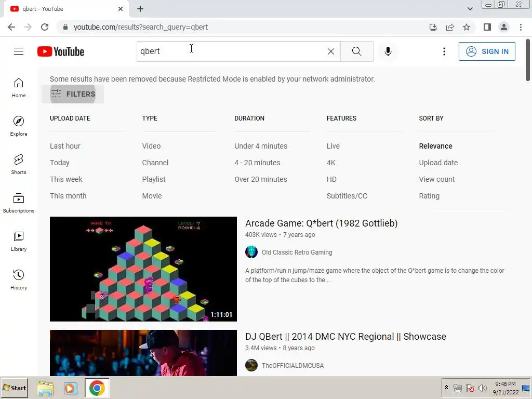
Task: Open Windows Explorer from taskbar
Action: point(46,388)
